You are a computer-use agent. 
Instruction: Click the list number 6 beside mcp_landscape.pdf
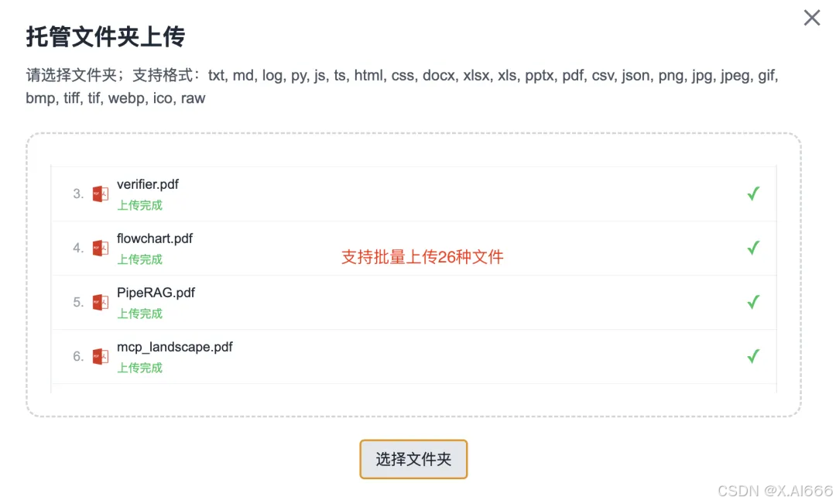tap(77, 356)
